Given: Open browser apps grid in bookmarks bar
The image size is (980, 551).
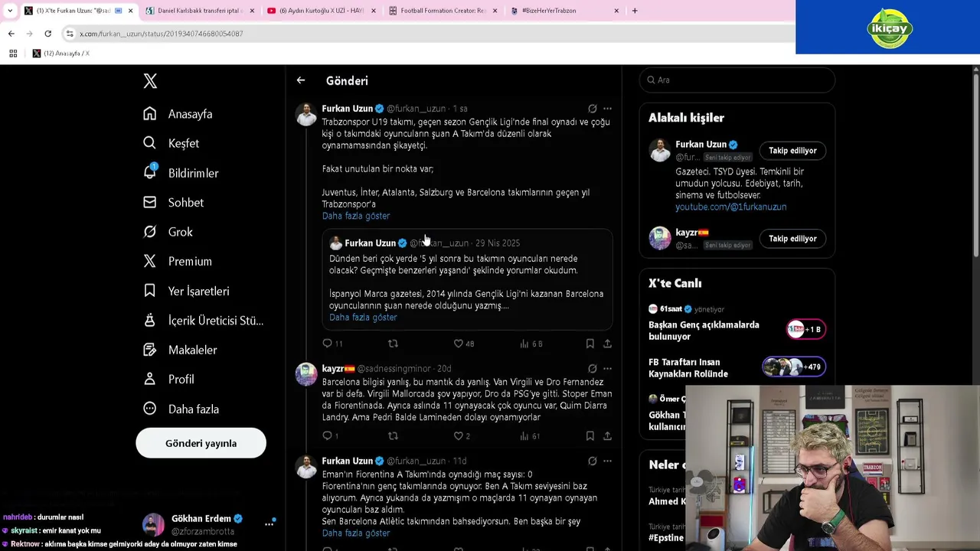Looking at the screenshot, I should point(13,54).
